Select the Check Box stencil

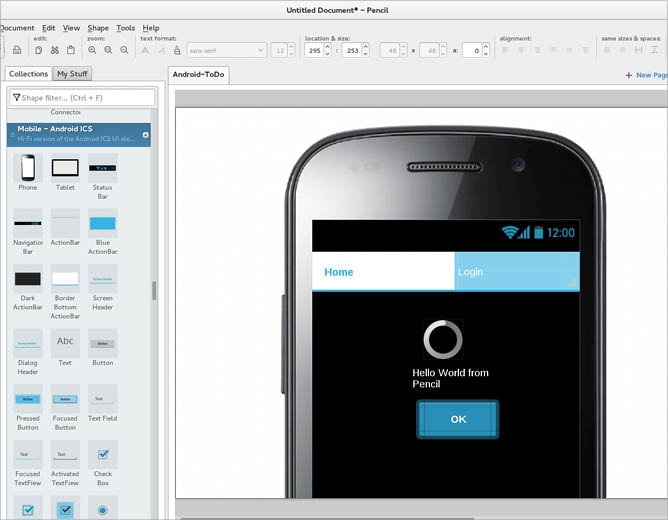(x=102, y=455)
